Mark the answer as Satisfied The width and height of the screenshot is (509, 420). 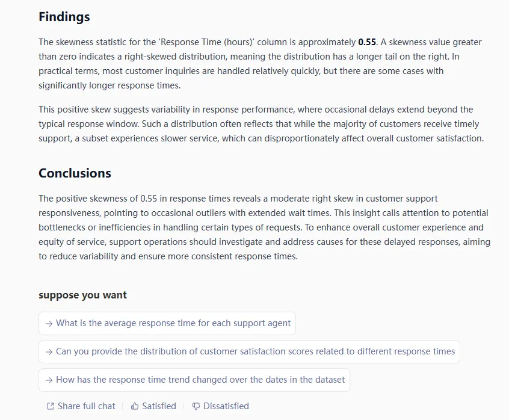click(x=159, y=406)
